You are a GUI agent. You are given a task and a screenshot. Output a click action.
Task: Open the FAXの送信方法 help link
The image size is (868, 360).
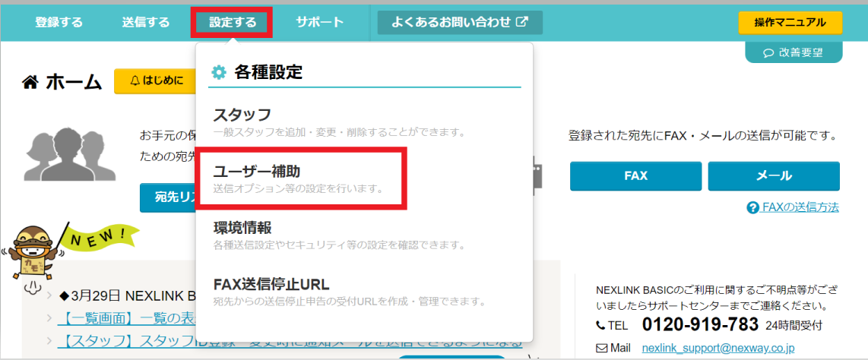click(x=800, y=207)
